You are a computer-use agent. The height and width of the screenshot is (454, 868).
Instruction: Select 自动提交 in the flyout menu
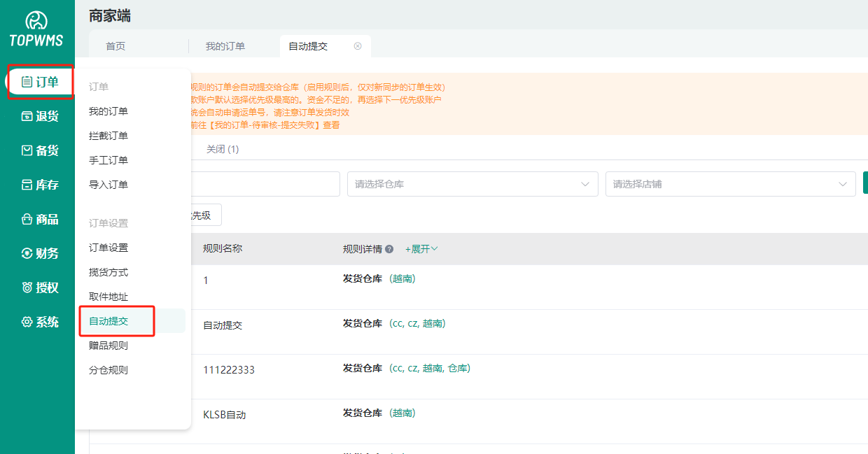(x=108, y=321)
